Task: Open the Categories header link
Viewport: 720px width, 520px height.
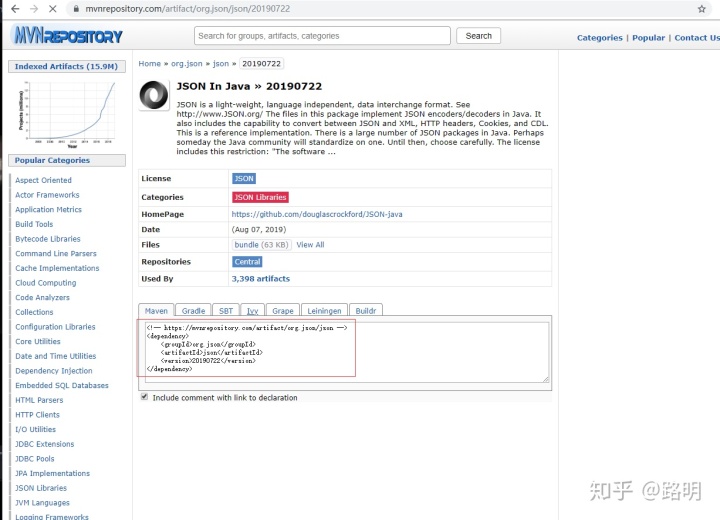Action: 600,38
